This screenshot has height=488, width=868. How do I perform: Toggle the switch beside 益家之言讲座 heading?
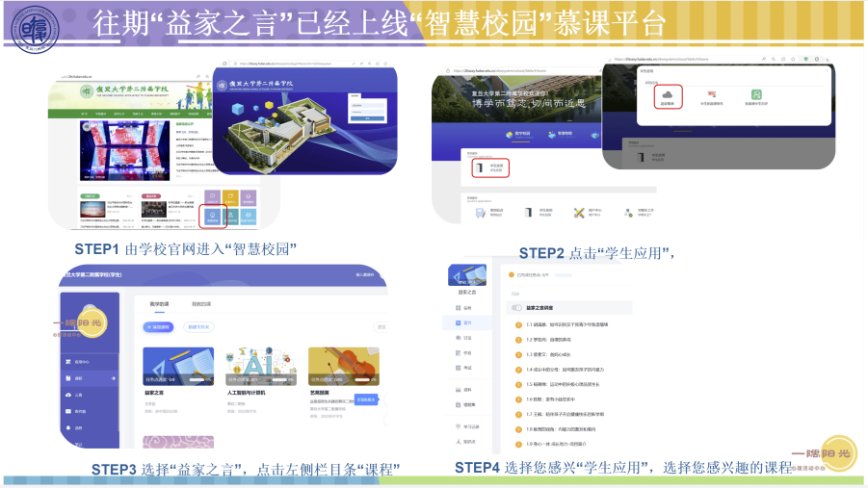517,308
